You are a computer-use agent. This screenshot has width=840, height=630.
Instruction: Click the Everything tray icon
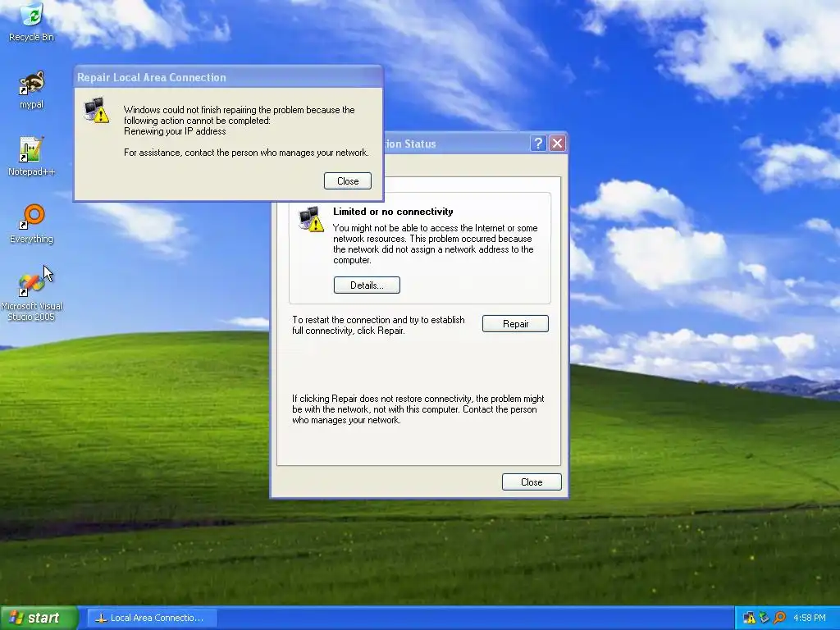coord(779,618)
